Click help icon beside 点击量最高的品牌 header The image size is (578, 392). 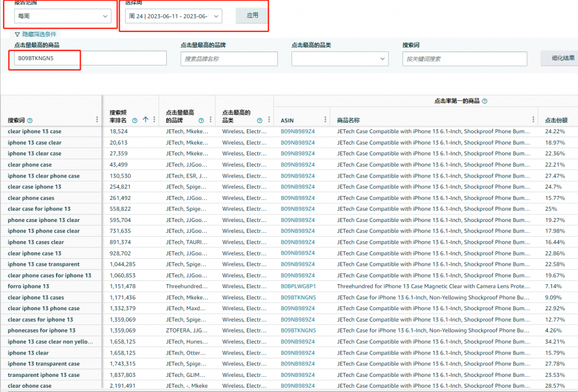[x=201, y=121]
